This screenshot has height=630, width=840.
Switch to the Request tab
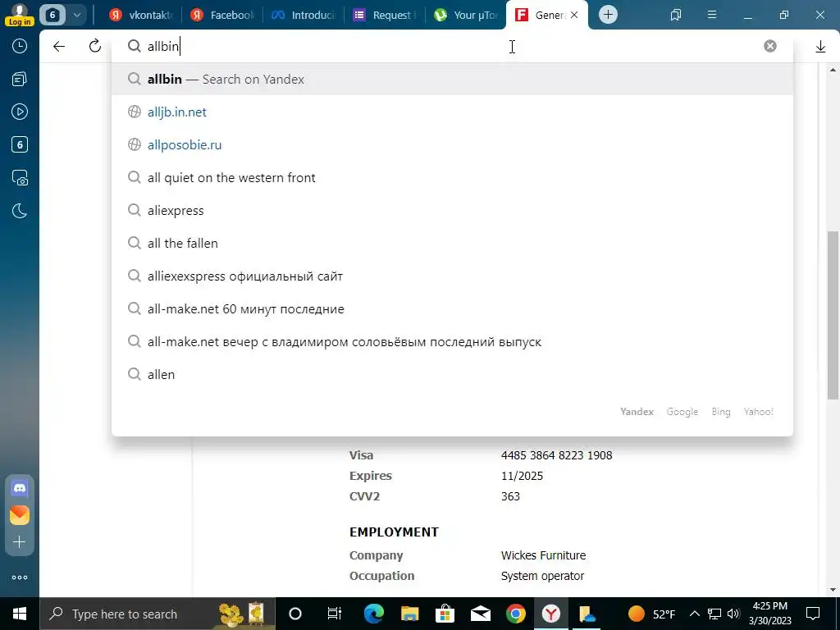tap(385, 15)
